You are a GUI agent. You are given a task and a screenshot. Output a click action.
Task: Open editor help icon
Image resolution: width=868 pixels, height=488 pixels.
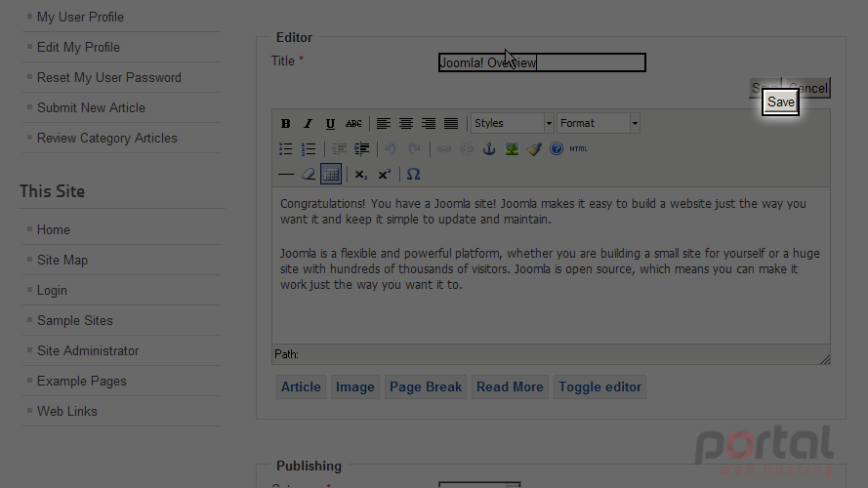(x=557, y=148)
